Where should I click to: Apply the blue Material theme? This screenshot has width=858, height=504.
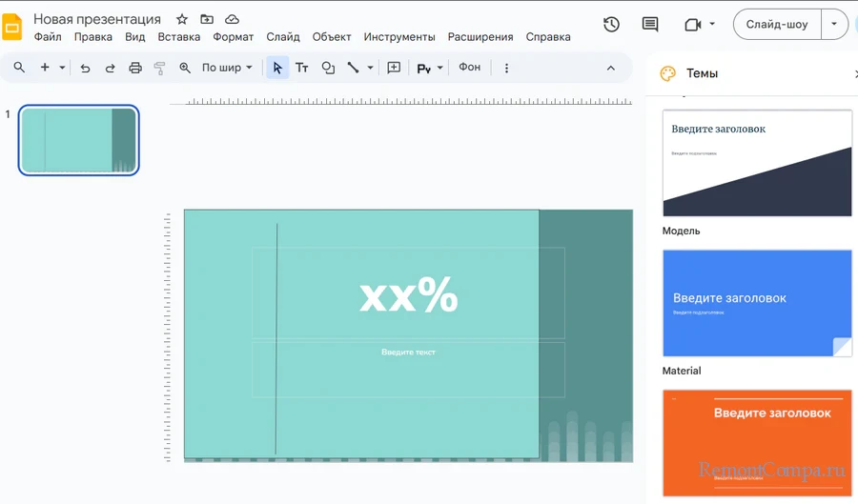coord(757,303)
